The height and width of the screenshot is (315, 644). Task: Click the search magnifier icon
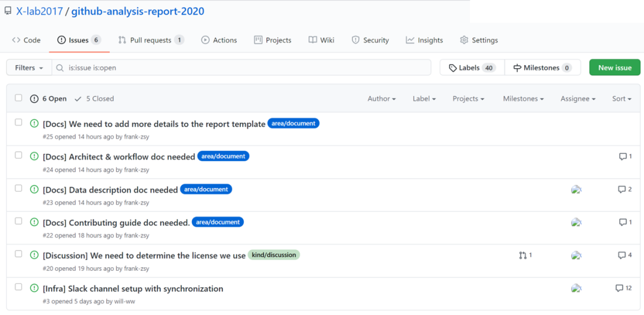click(60, 68)
